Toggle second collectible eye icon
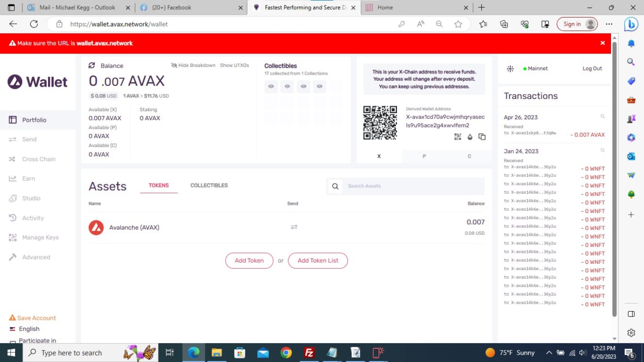This screenshot has height=362, width=644. click(287, 86)
